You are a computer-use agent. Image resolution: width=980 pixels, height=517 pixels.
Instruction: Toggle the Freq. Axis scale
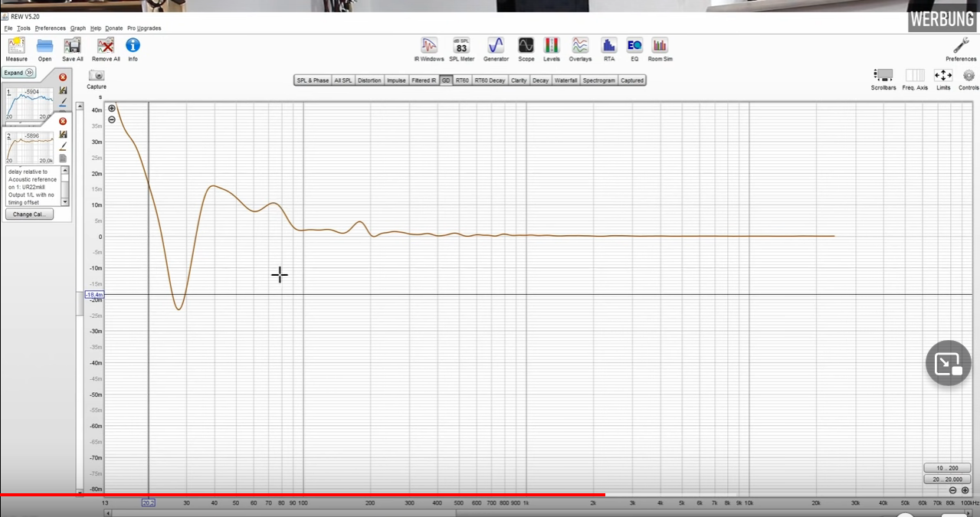click(914, 77)
